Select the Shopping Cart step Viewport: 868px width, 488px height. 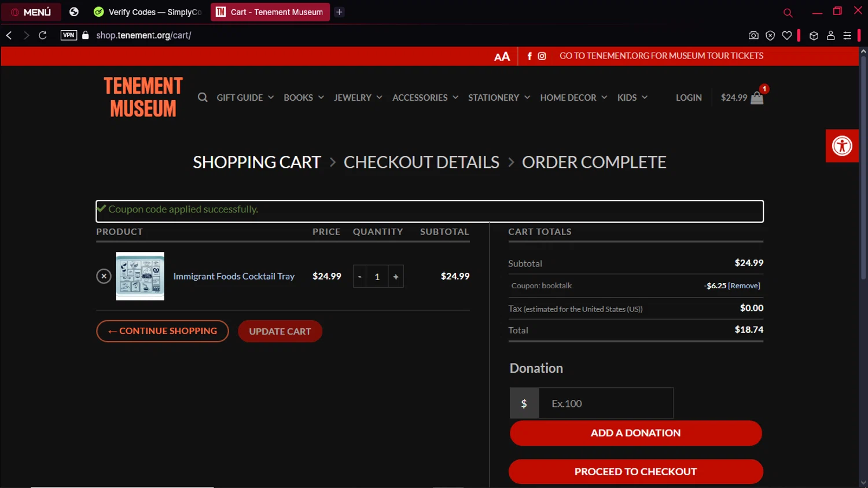[257, 162]
